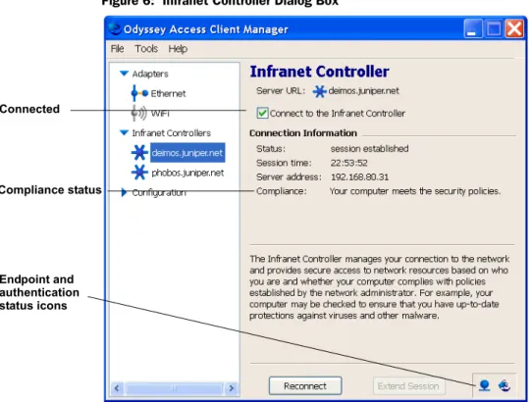Image resolution: width=532 pixels, height=402 pixels.
Task: Click the Extend Session button
Action: point(408,385)
